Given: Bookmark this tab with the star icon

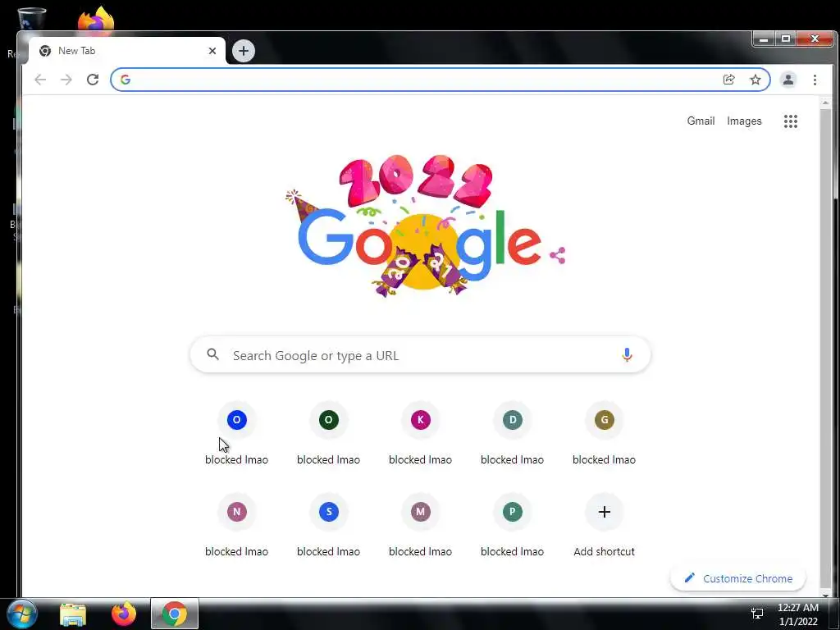Looking at the screenshot, I should [x=756, y=80].
